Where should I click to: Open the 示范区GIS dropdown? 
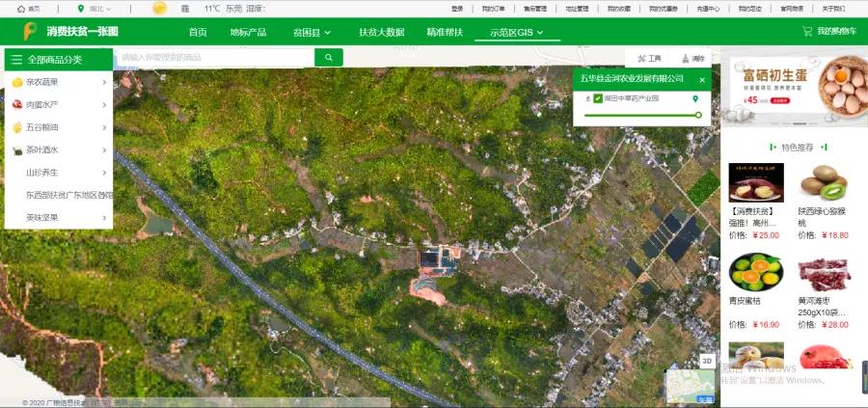524,32
